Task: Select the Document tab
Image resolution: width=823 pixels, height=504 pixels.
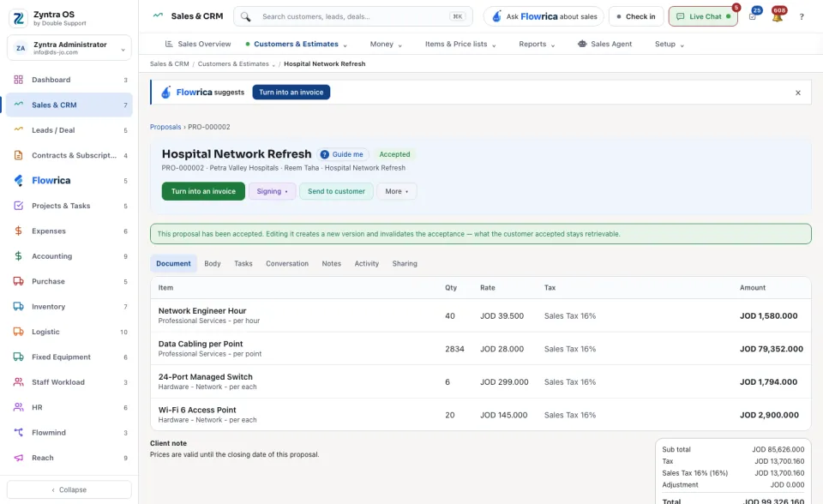Action: (173, 263)
